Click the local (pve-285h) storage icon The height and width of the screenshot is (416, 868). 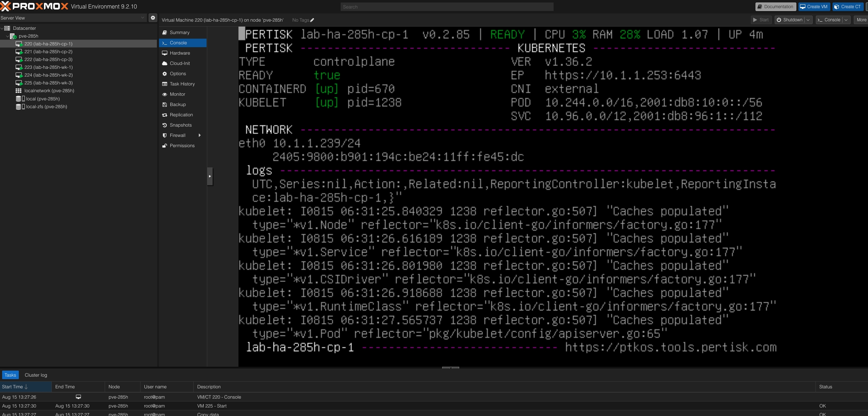tap(20, 99)
